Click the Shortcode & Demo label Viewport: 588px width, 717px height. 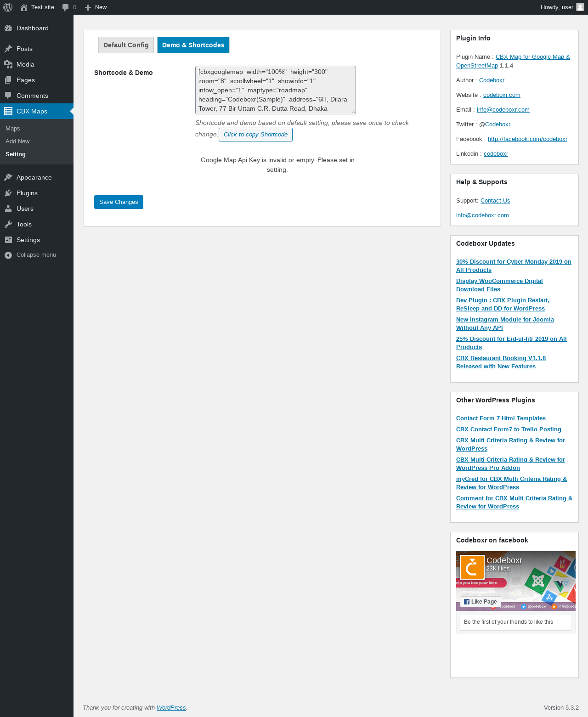(x=124, y=73)
